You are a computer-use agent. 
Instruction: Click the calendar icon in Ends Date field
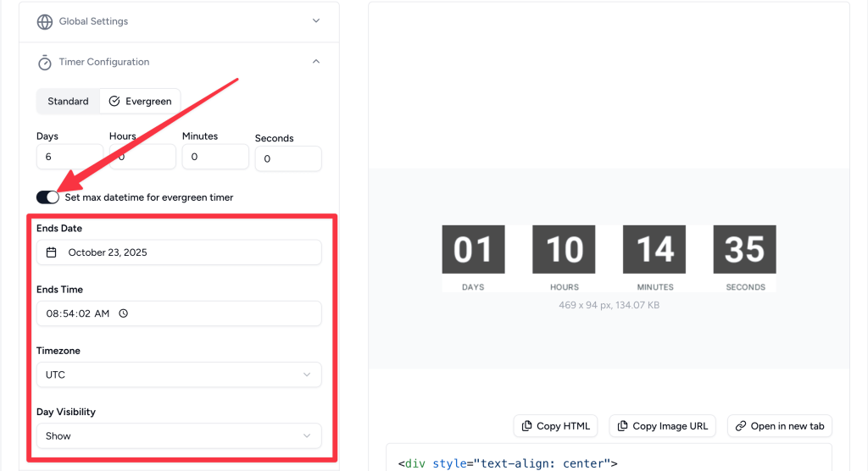[x=52, y=252]
